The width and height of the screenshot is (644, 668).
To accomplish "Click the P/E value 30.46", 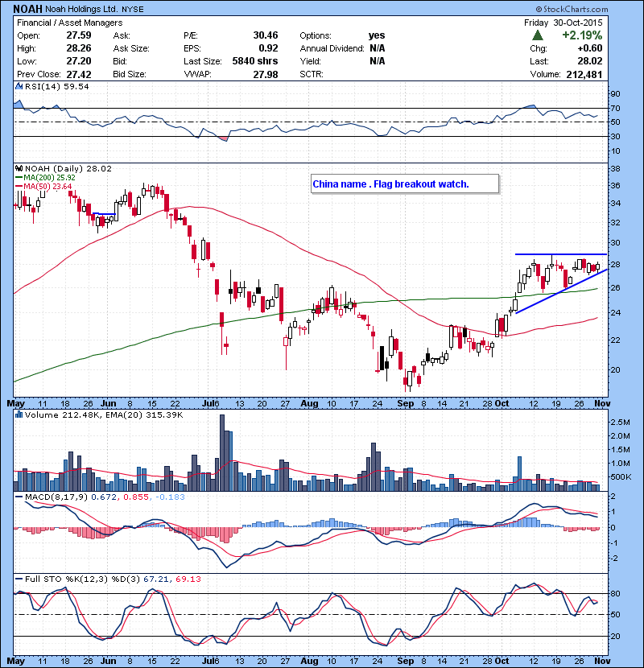I will (265, 35).
